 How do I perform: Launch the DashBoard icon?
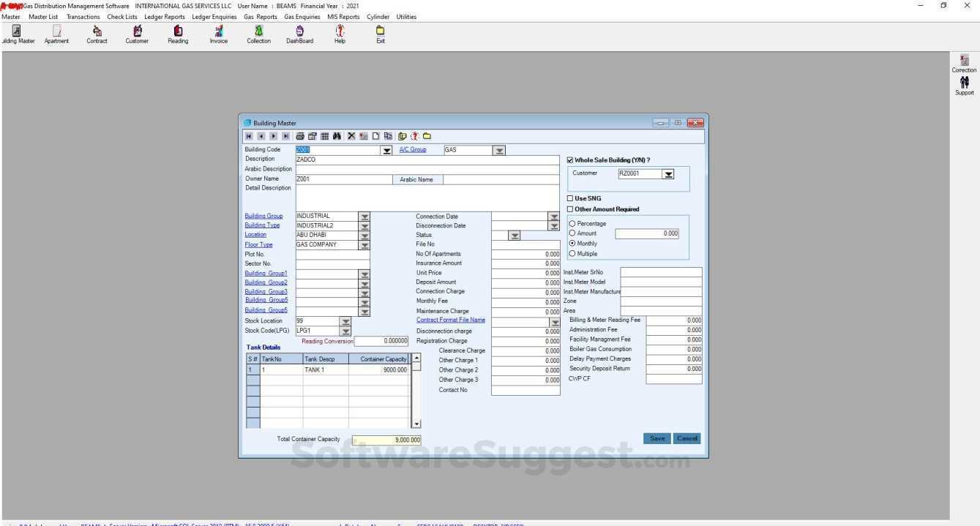tap(299, 33)
